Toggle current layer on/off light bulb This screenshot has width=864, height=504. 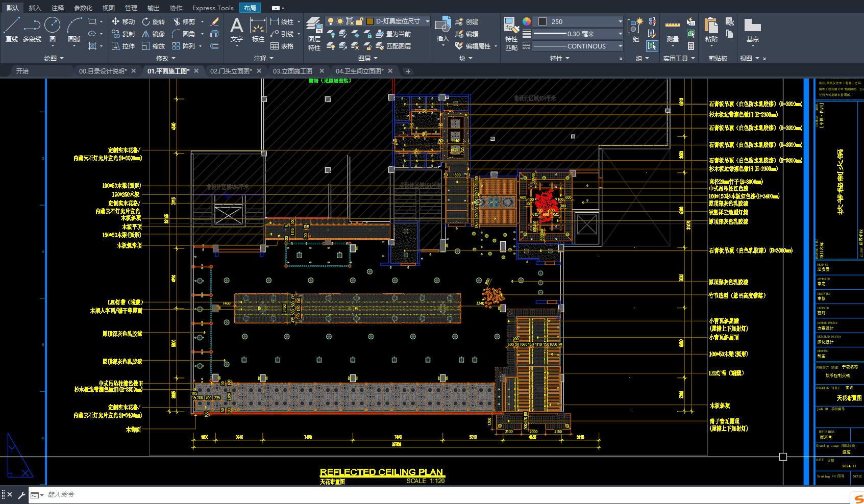coord(331,21)
